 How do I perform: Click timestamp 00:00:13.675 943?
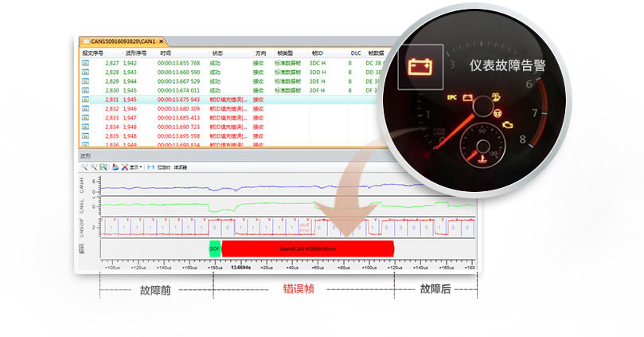178,100
